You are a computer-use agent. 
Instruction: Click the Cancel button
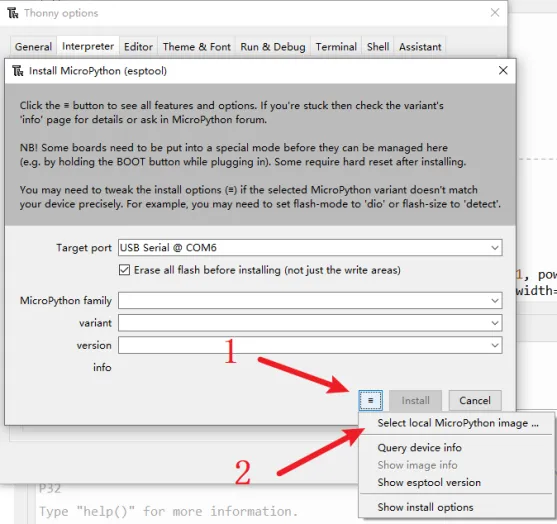(x=475, y=400)
